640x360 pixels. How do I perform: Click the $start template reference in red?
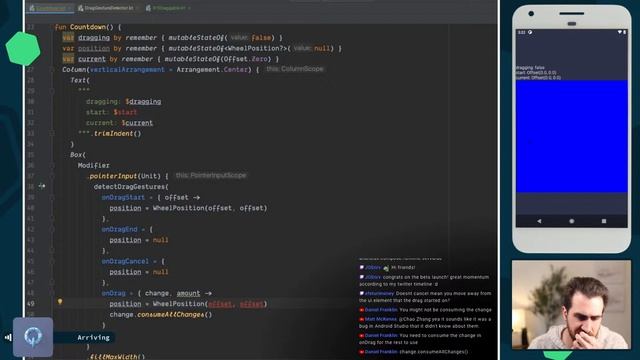point(125,112)
